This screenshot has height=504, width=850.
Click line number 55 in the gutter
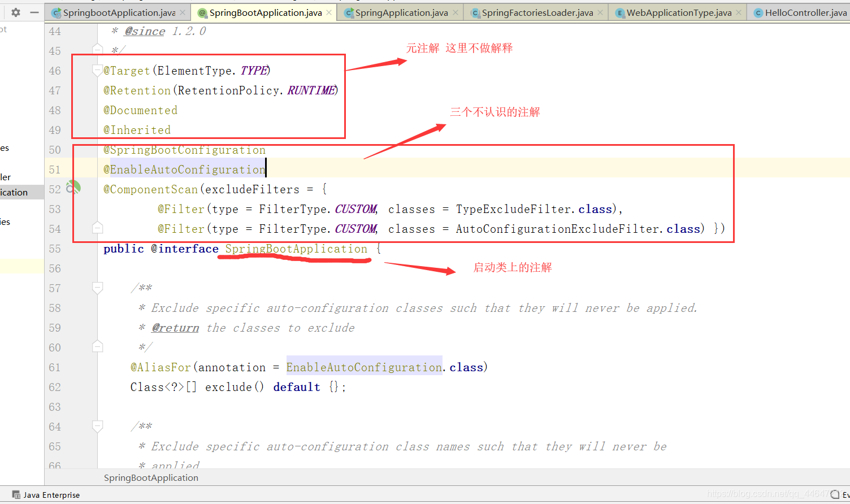pos(55,249)
